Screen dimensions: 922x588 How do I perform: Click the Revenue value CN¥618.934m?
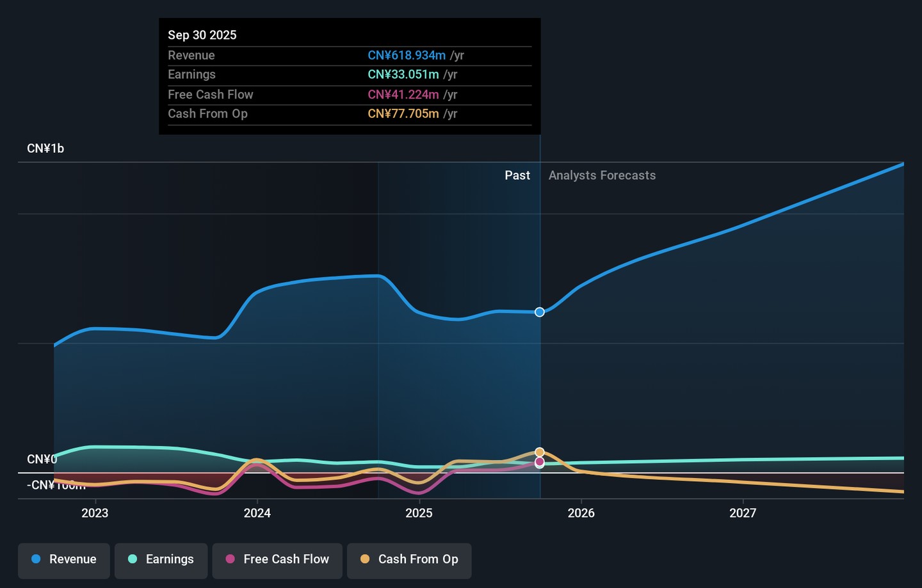click(x=407, y=56)
